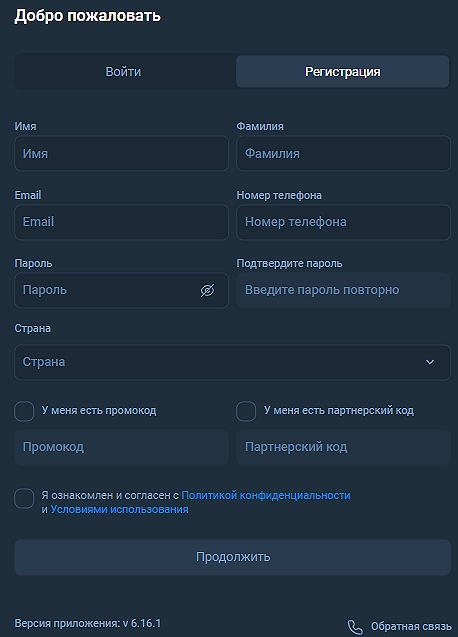The height and width of the screenshot is (637, 458).
Task: Focus the Имя input field
Action: [122, 154]
